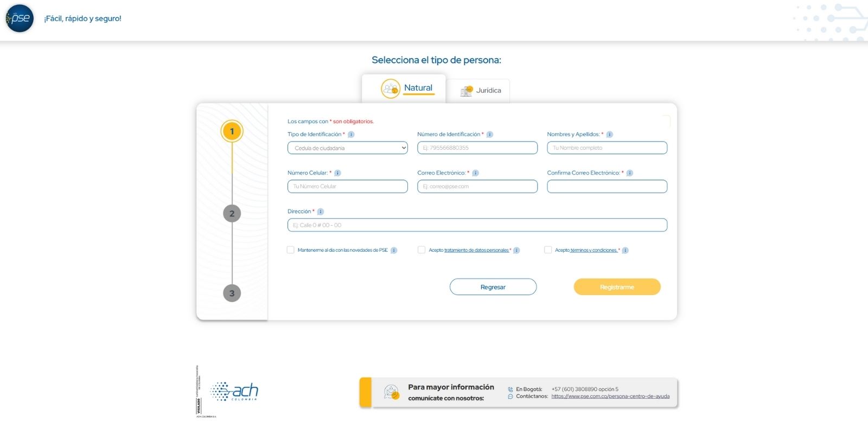The width and height of the screenshot is (868, 434).
Task: Click the Regresar button
Action: click(493, 287)
